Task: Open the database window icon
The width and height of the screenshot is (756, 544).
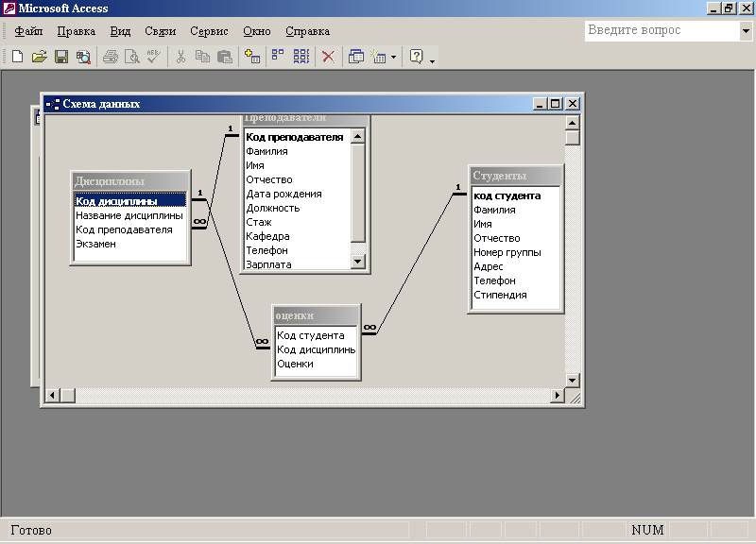Action: pos(356,57)
